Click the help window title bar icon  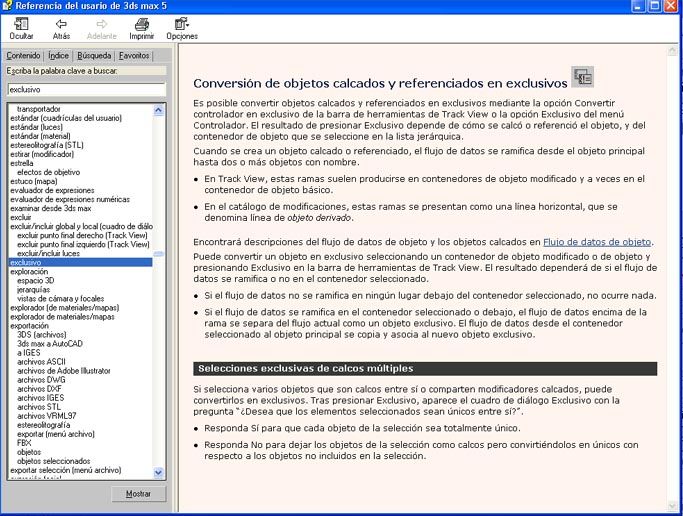pyautogui.click(x=7, y=6)
